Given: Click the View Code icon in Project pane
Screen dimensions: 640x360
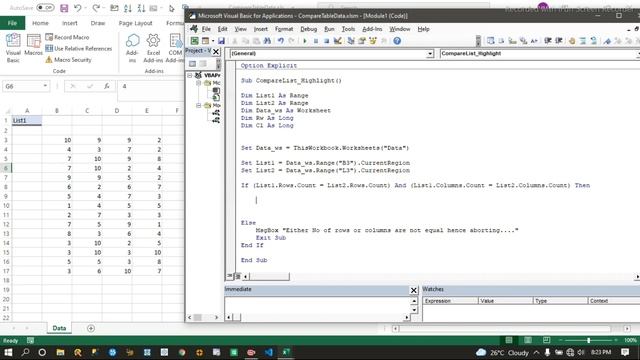Looking at the screenshot, I should [x=192, y=64].
